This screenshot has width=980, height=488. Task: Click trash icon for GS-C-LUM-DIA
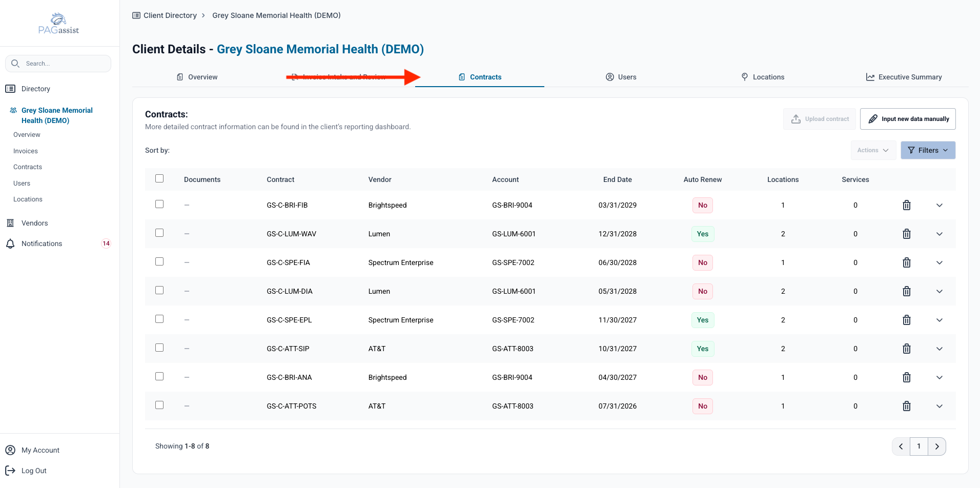pyautogui.click(x=906, y=291)
